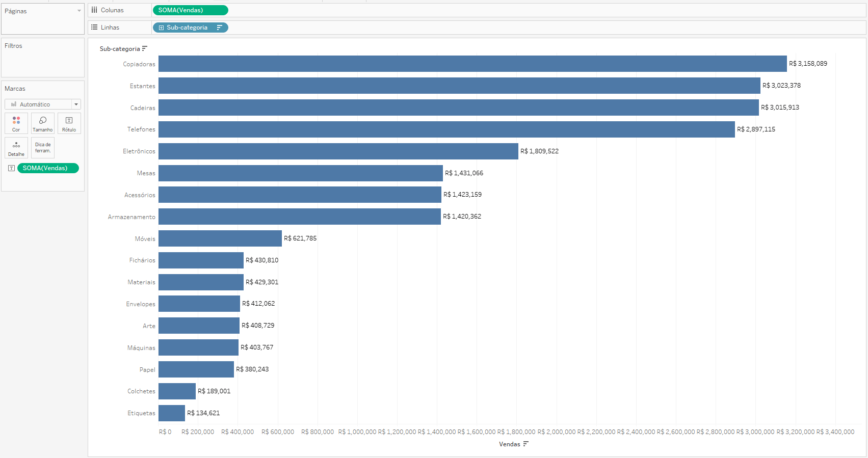The image size is (868, 458).
Task: Click the Copiadoras row label
Action: click(139, 64)
